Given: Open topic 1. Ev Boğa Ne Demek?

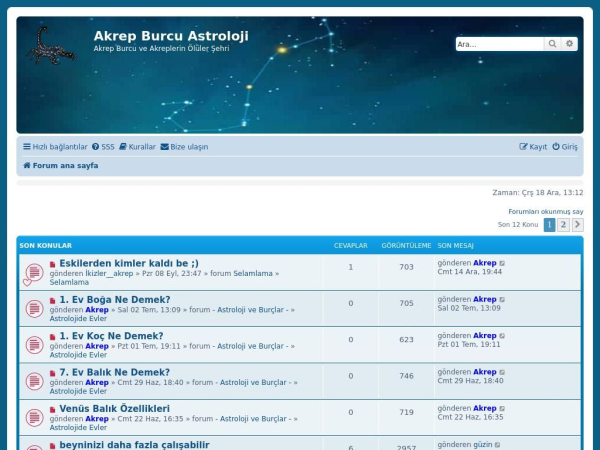Looking at the screenshot, I should (115, 300).
